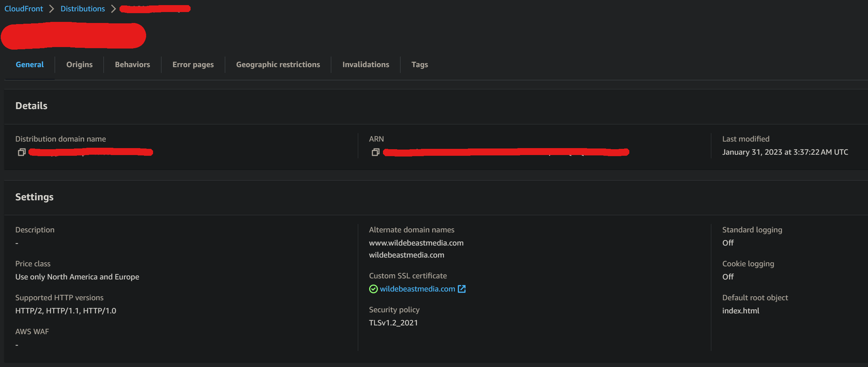Copy the distribution domain name

click(x=21, y=152)
